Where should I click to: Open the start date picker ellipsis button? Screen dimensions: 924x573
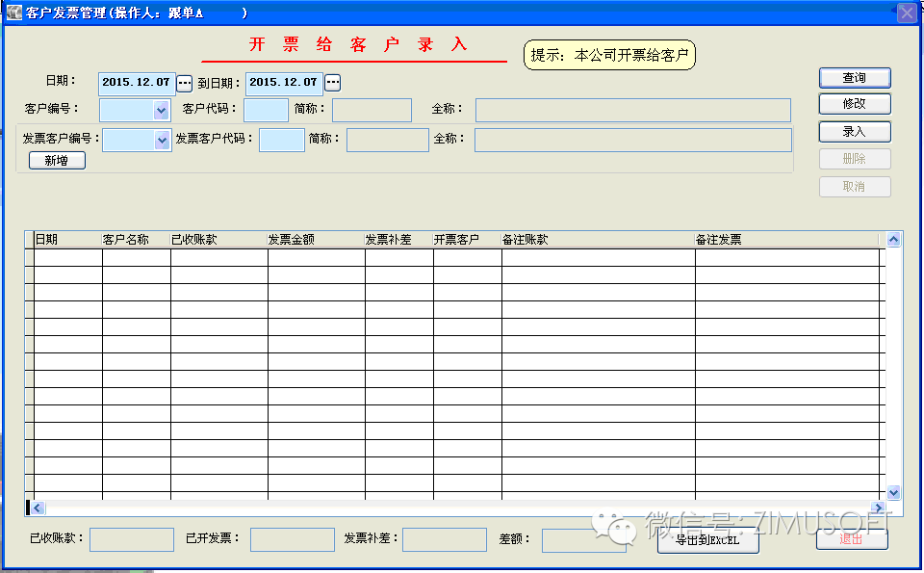point(185,83)
